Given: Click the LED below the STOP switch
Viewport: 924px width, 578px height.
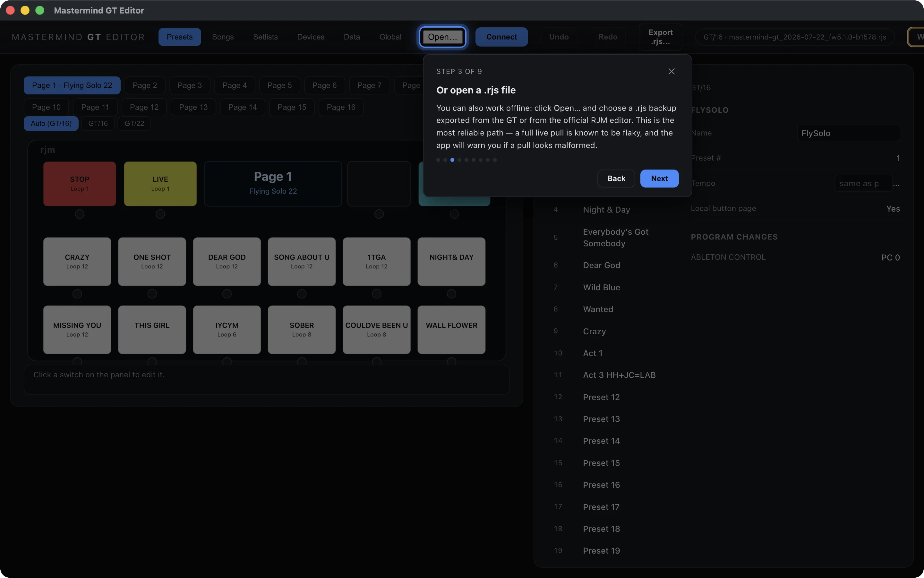Looking at the screenshot, I should 80,214.
